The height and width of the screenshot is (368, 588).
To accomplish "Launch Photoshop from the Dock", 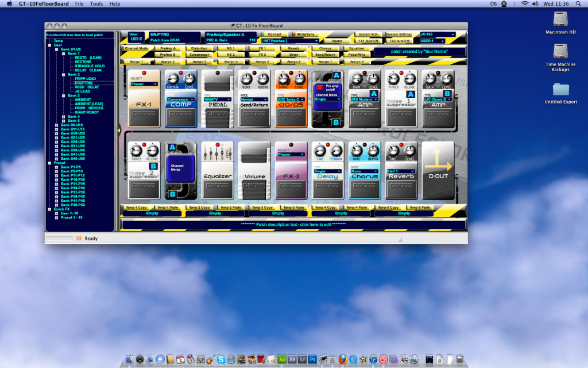I will pos(312,359).
